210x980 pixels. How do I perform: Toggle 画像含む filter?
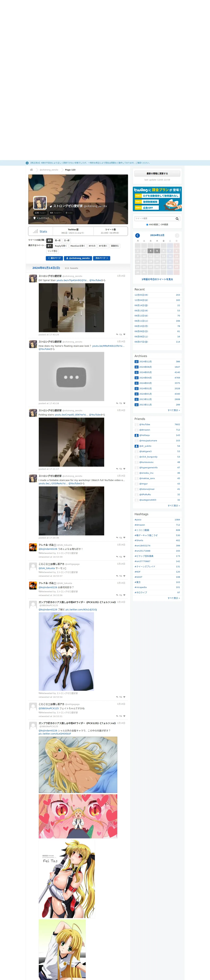(115, 246)
